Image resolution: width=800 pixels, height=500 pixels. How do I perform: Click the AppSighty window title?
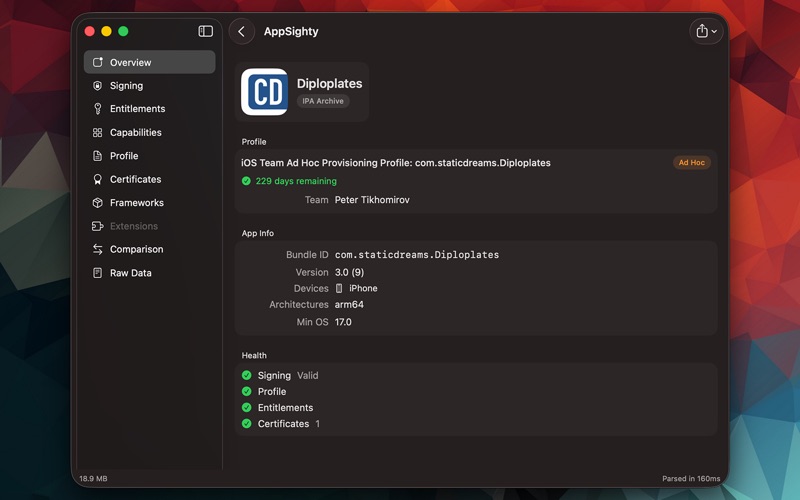291,31
